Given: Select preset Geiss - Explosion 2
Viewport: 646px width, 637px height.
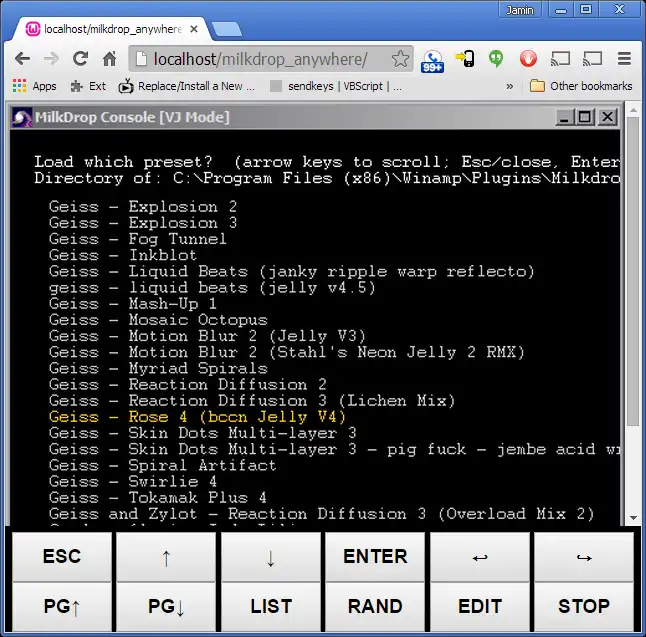Looking at the screenshot, I should point(143,206).
